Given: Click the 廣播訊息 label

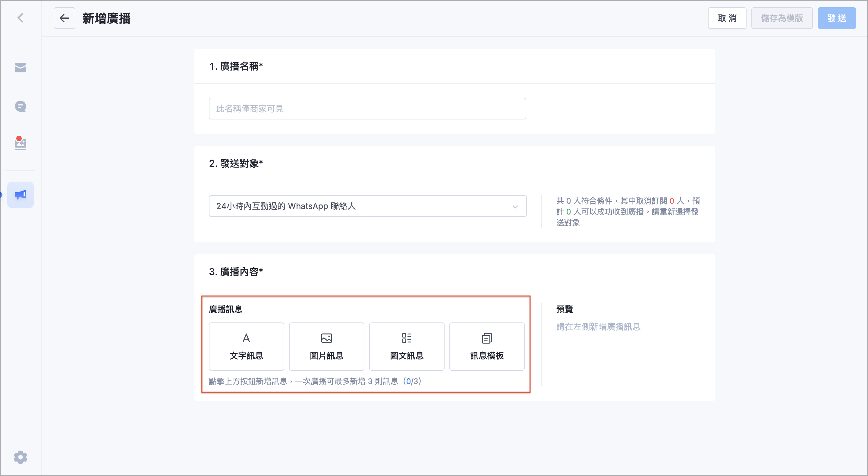Looking at the screenshot, I should 225,309.
